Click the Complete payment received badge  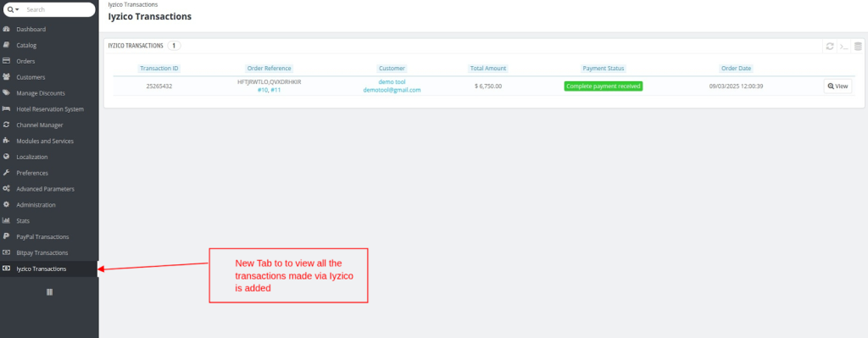tap(603, 86)
